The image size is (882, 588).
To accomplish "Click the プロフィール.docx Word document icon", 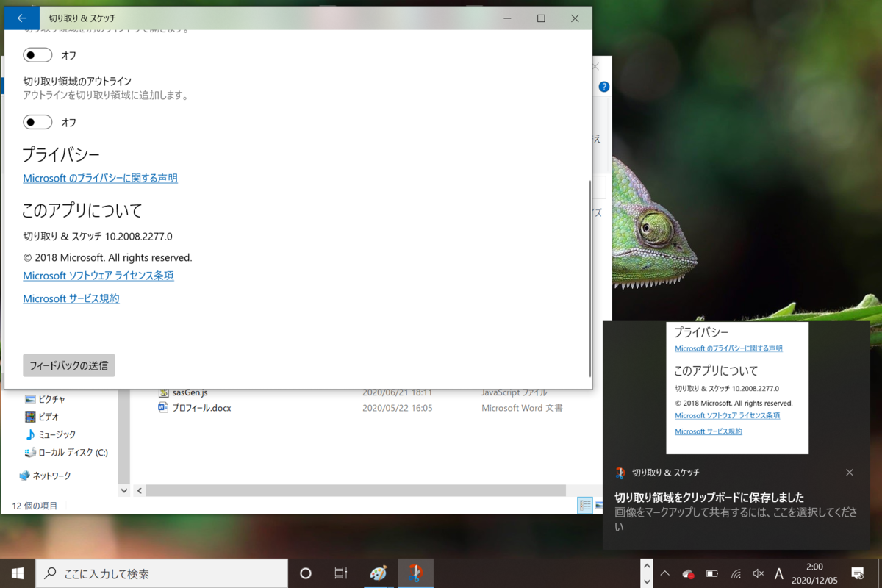I will tap(163, 408).
